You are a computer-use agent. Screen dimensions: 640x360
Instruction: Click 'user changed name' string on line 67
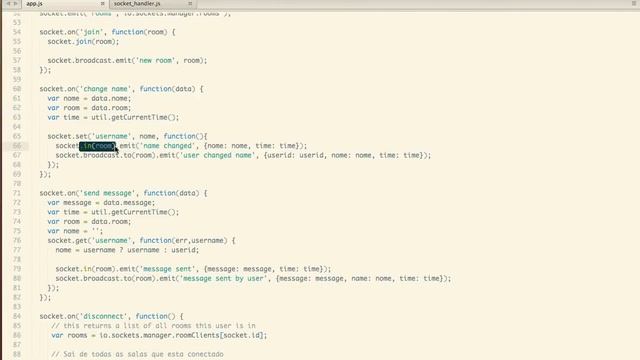point(218,155)
